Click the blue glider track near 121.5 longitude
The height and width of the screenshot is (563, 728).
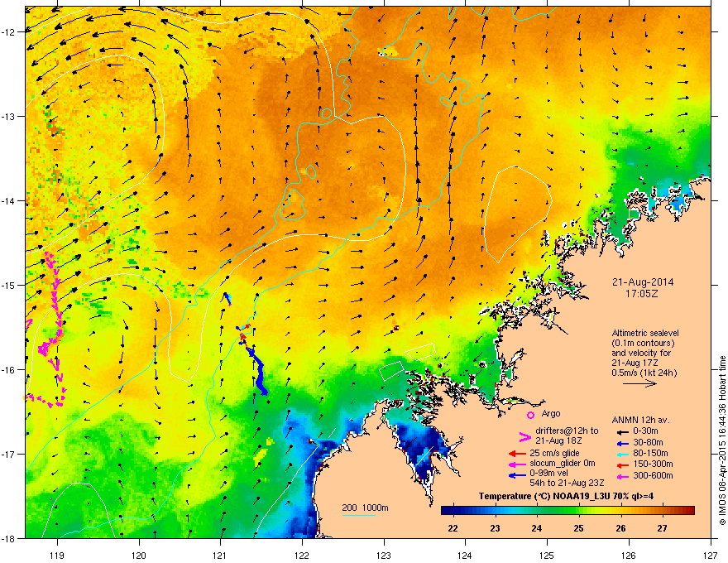pos(260,373)
